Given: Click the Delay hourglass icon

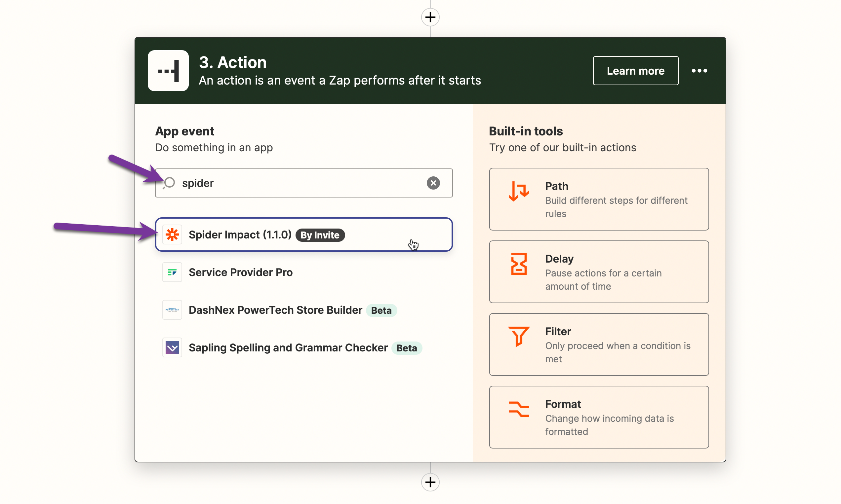Looking at the screenshot, I should click(519, 264).
